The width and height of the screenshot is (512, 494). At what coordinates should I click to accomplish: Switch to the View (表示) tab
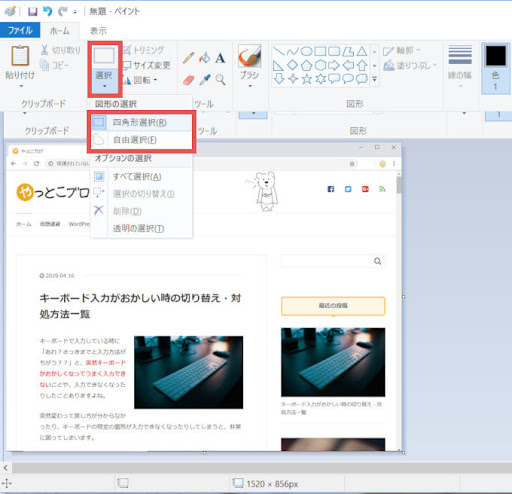98,31
